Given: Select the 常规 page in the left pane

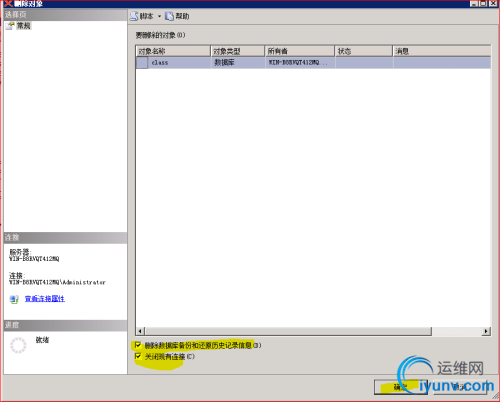Looking at the screenshot, I should pos(24,26).
